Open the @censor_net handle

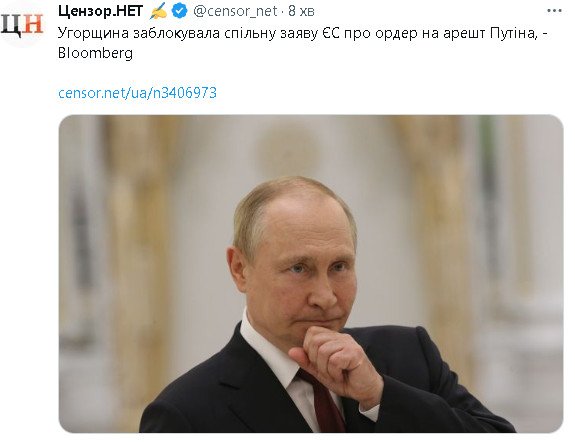235,11
